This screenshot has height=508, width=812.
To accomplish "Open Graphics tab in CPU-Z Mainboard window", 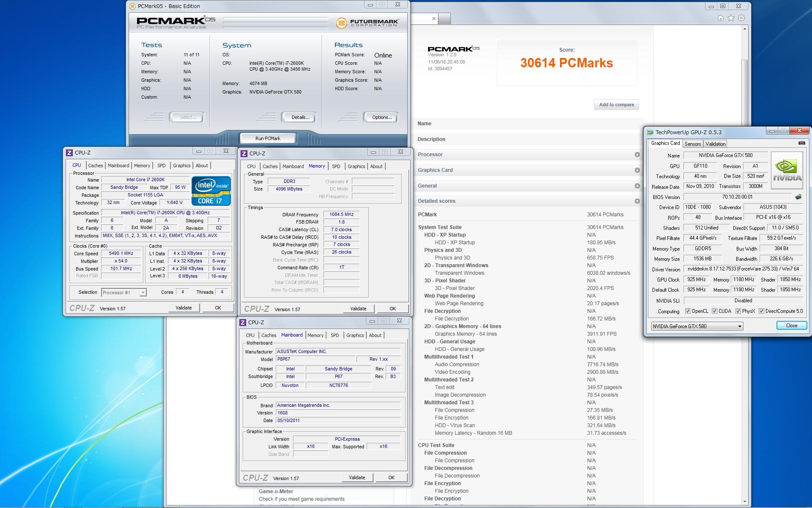I will (x=355, y=335).
